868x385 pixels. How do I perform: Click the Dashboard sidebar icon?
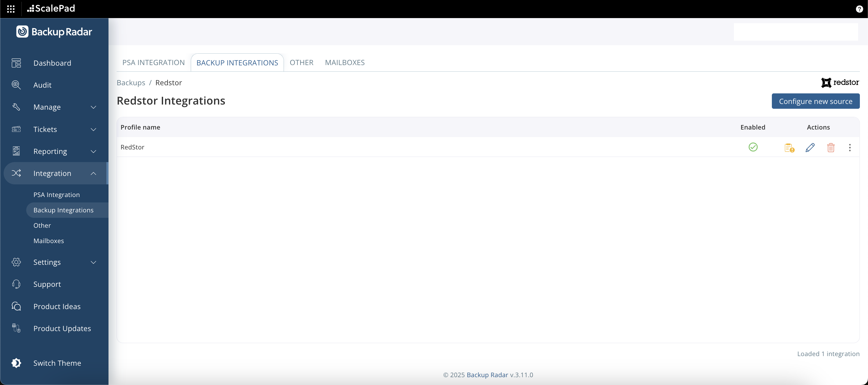click(16, 63)
